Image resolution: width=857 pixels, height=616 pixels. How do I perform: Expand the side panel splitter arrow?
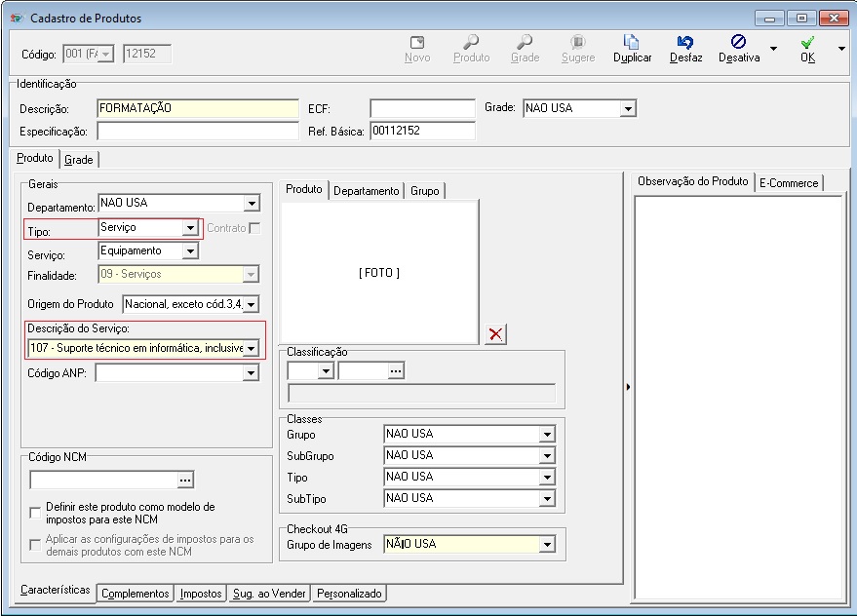tap(628, 387)
